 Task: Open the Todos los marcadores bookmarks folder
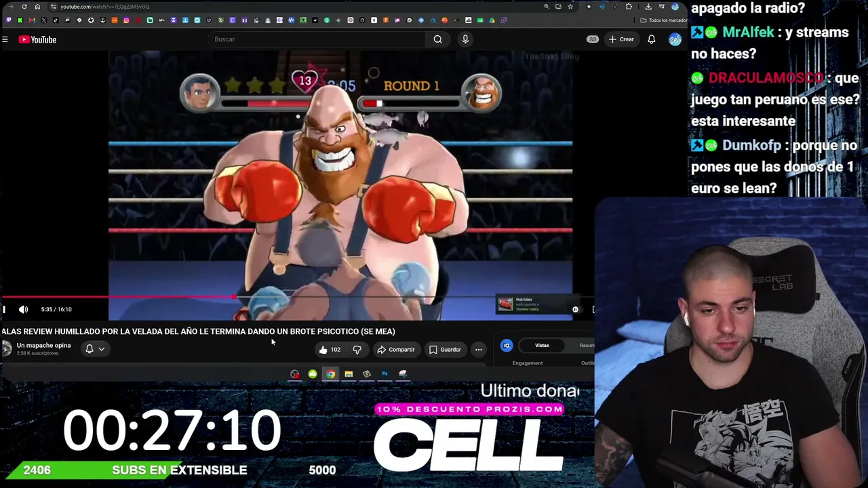[x=664, y=20]
